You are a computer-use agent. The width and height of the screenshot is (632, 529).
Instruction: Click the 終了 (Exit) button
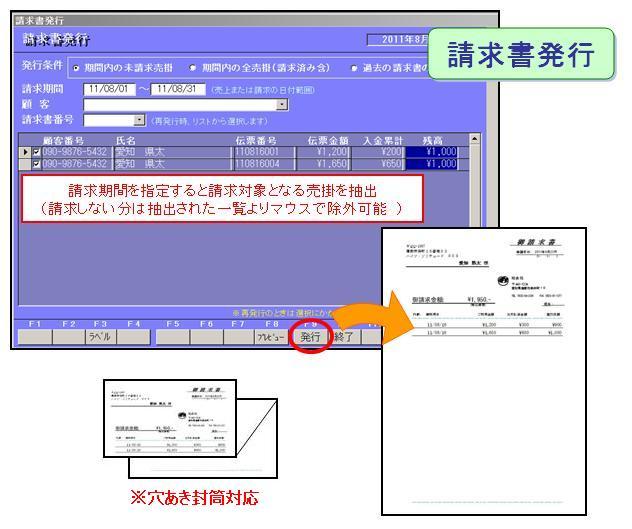coord(345,337)
